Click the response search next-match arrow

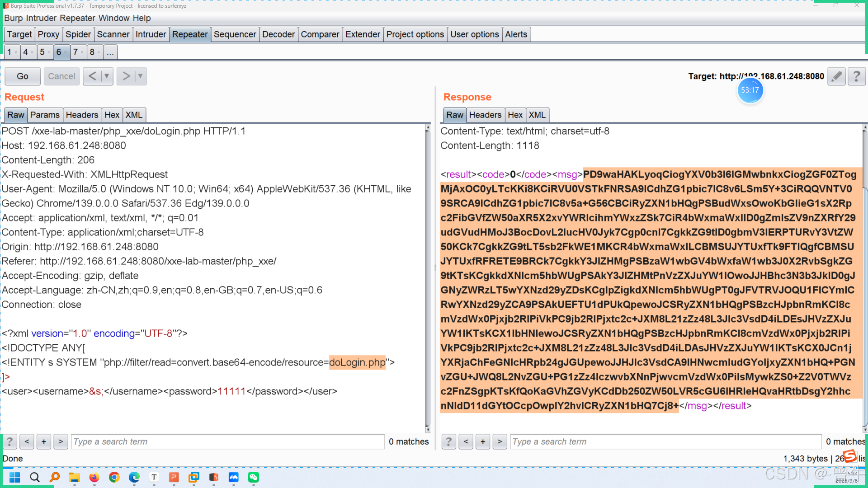coord(500,441)
